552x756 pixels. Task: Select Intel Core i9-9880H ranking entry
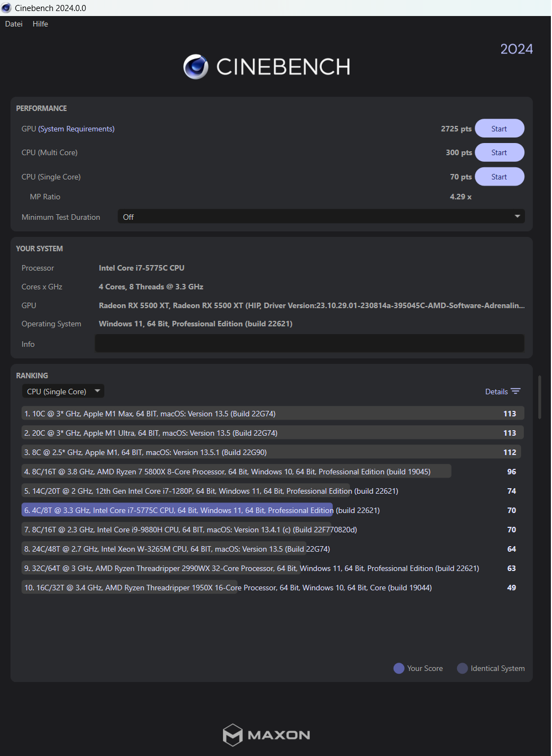tap(273, 530)
